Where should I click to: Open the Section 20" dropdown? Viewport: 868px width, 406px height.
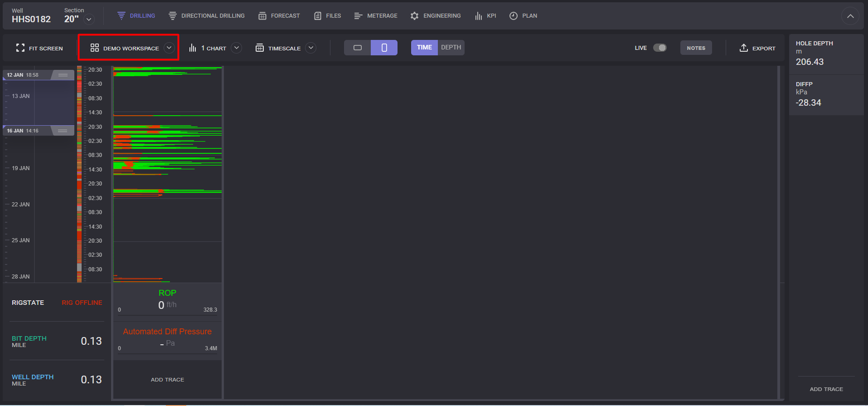pyautogui.click(x=89, y=20)
